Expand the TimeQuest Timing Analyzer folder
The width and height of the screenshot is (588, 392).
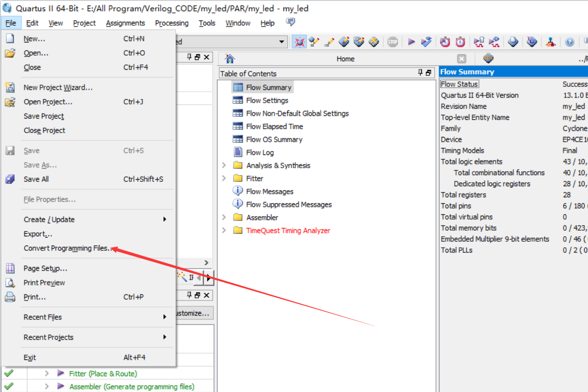(224, 230)
